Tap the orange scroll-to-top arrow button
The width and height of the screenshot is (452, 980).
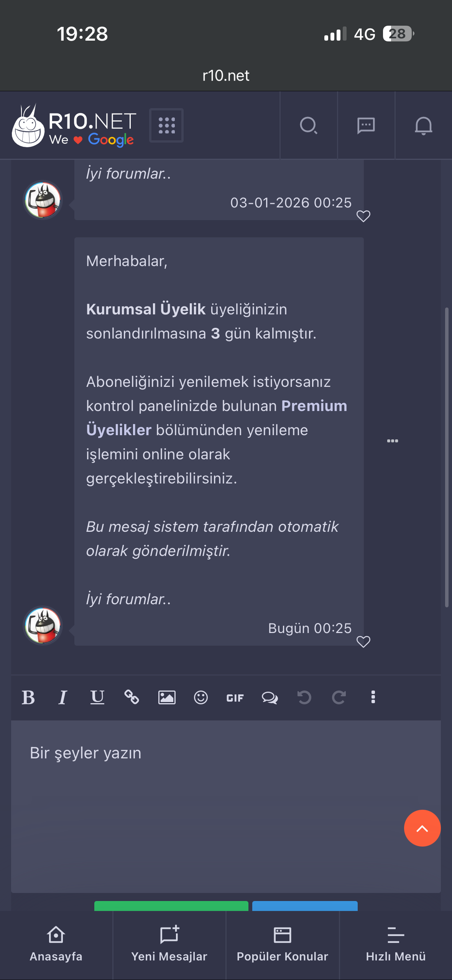pyautogui.click(x=422, y=828)
